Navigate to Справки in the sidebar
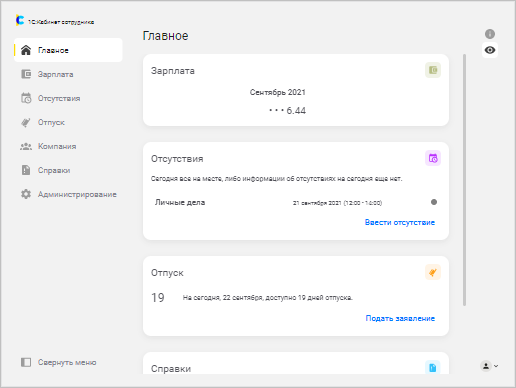 coord(68,170)
